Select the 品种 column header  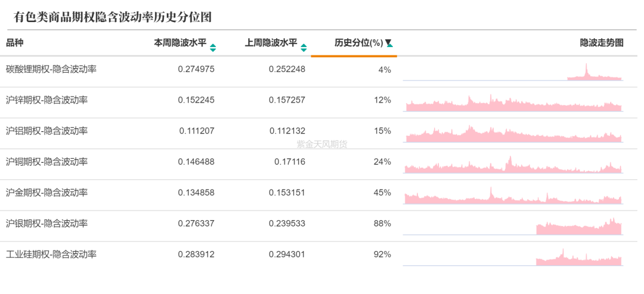pos(15,43)
